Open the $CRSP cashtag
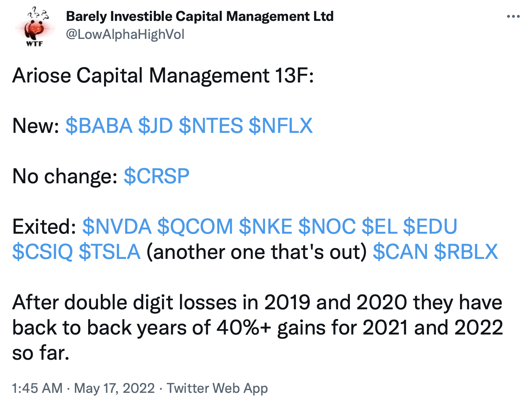Screen dimensions: 532x404 [x=157, y=176]
